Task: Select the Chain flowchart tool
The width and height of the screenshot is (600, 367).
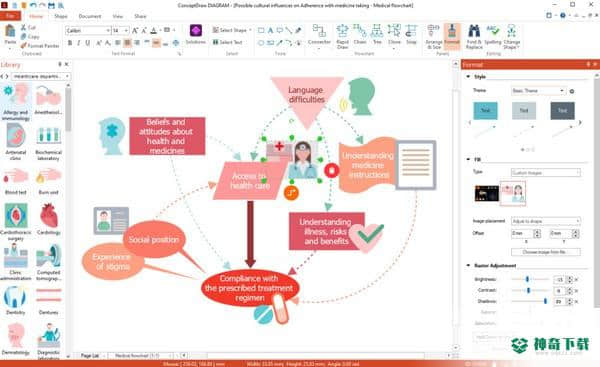Action: 360,34
